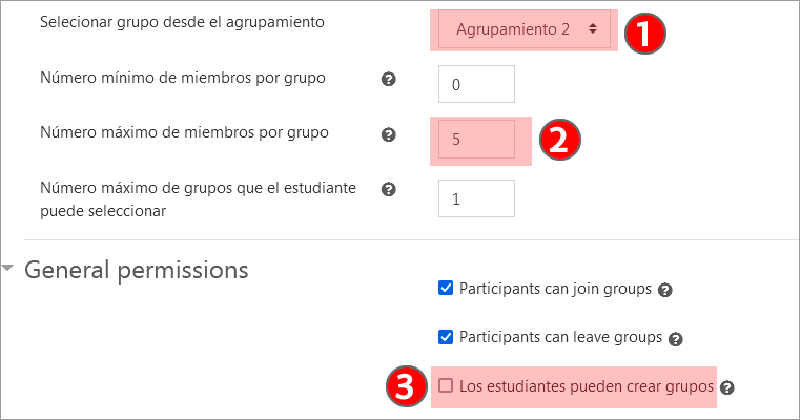Uncheck the Participants can join groups checkbox
800x420 pixels.
[x=446, y=289]
